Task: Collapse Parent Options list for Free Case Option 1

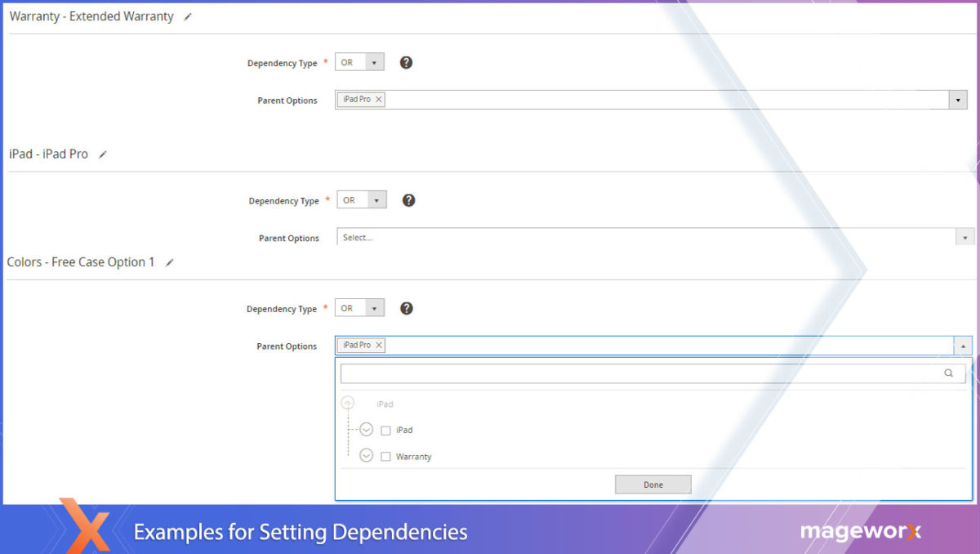Action: pyautogui.click(x=963, y=346)
